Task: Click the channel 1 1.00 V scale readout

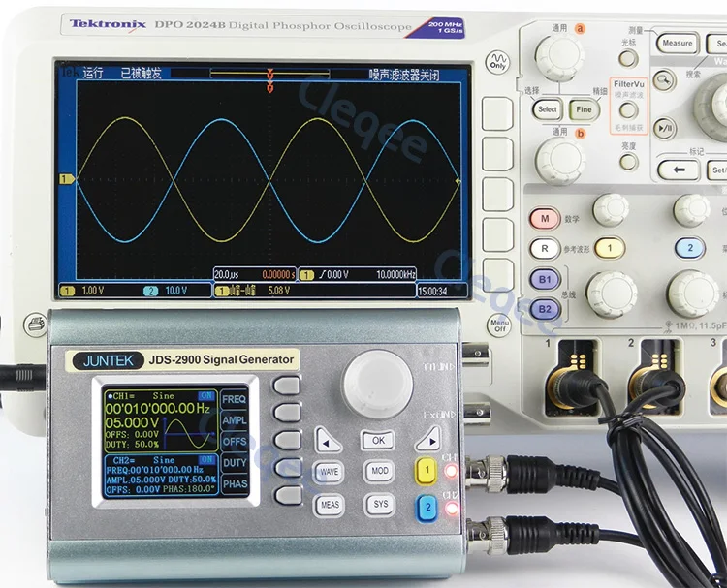Action: [93, 291]
